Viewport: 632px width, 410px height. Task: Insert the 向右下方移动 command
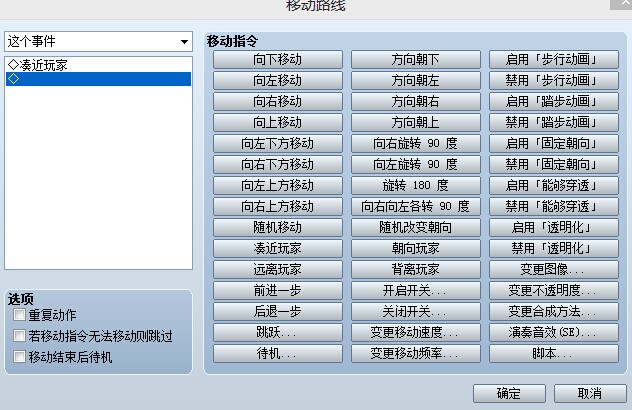point(278,164)
